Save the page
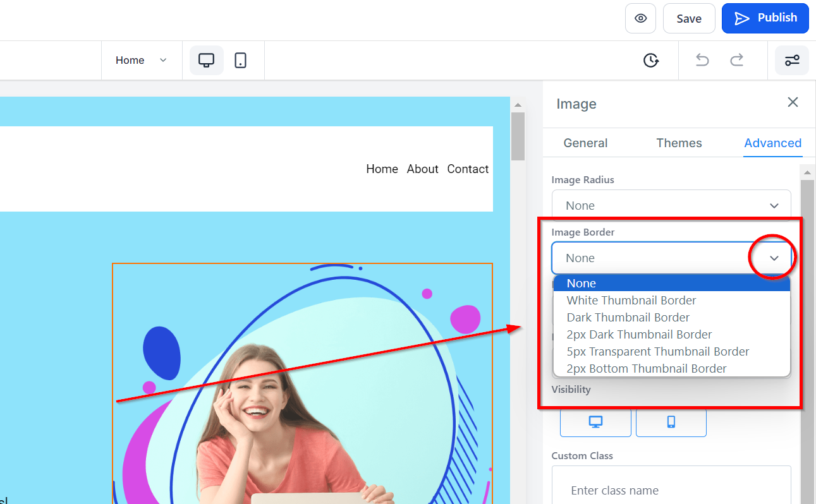 [x=689, y=18]
